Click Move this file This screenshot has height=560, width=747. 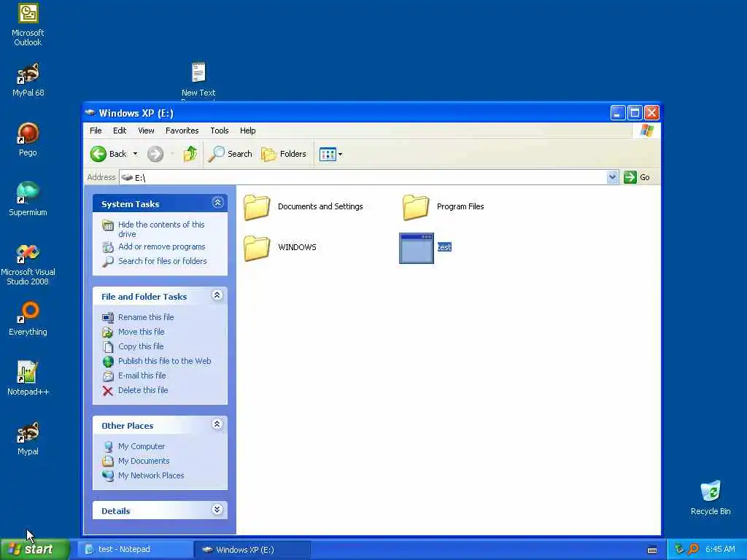coord(141,332)
